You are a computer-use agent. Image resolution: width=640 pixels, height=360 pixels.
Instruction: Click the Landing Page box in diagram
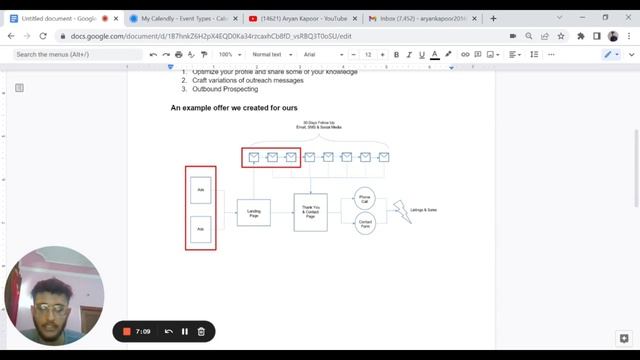pyautogui.click(x=253, y=213)
